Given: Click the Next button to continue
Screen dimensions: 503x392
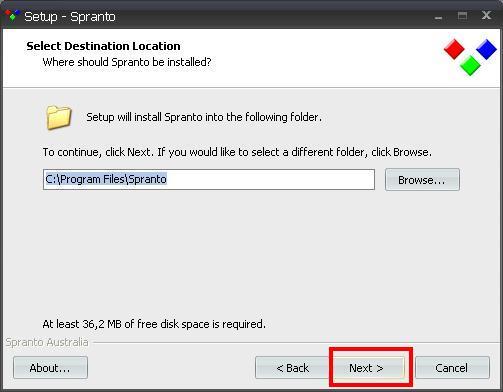Looking at the screenshot, I should [x=368, y=368].
